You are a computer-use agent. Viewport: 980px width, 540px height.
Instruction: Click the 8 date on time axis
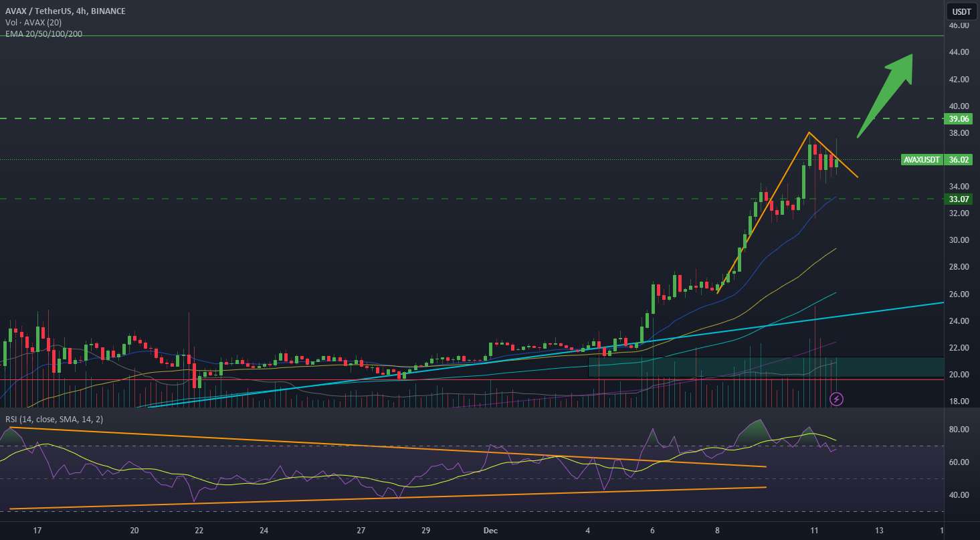point(717,531)
